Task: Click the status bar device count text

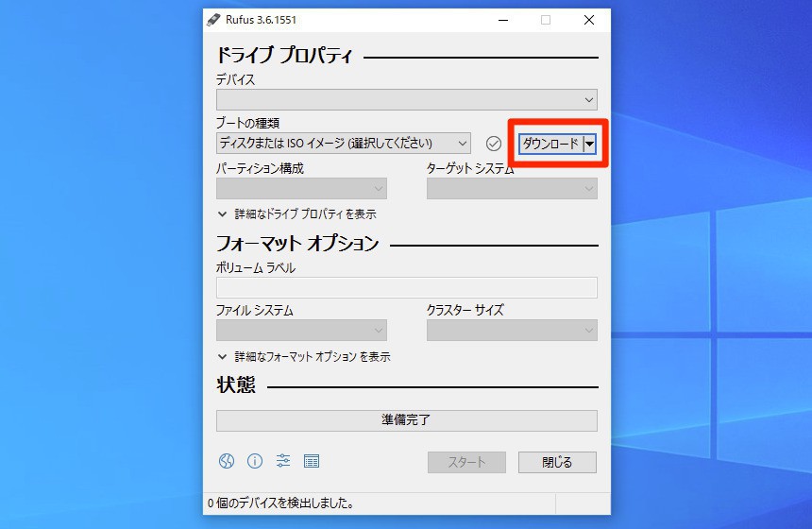Action: click(280, 503)
